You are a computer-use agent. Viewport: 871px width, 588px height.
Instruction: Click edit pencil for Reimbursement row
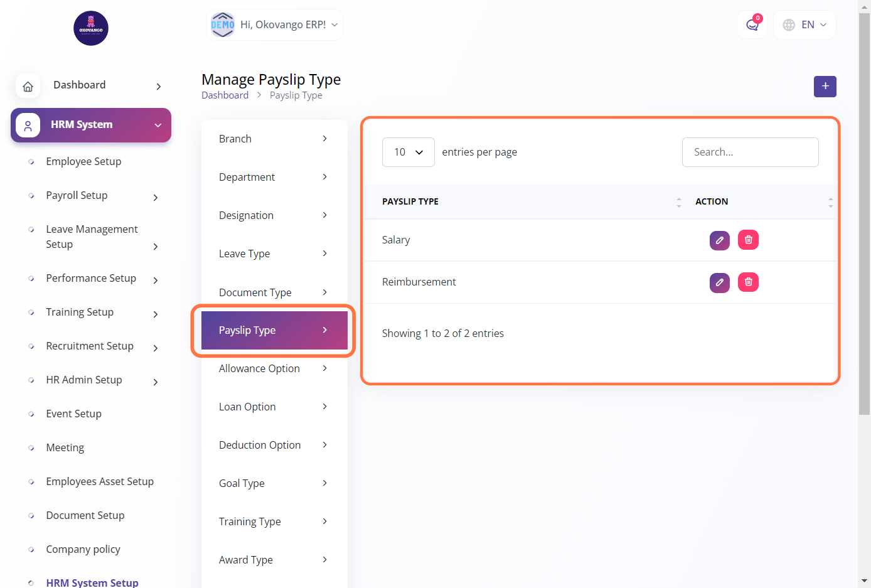(719, 282)
